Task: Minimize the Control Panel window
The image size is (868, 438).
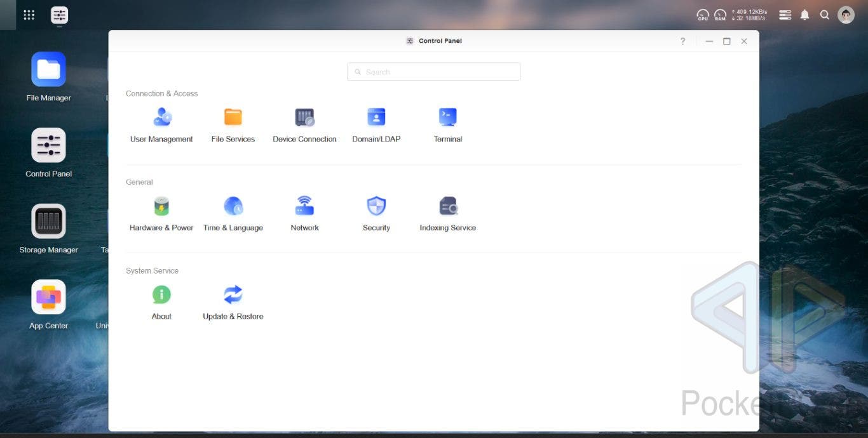Action: [x=709, y=41]
